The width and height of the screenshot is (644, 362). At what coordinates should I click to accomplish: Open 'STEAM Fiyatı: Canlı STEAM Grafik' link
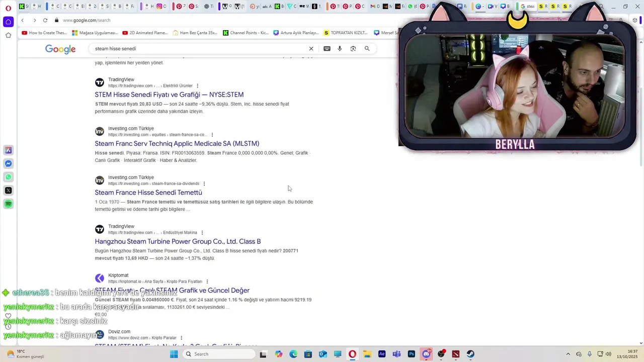pyautogui.click(x=172, y=291)
